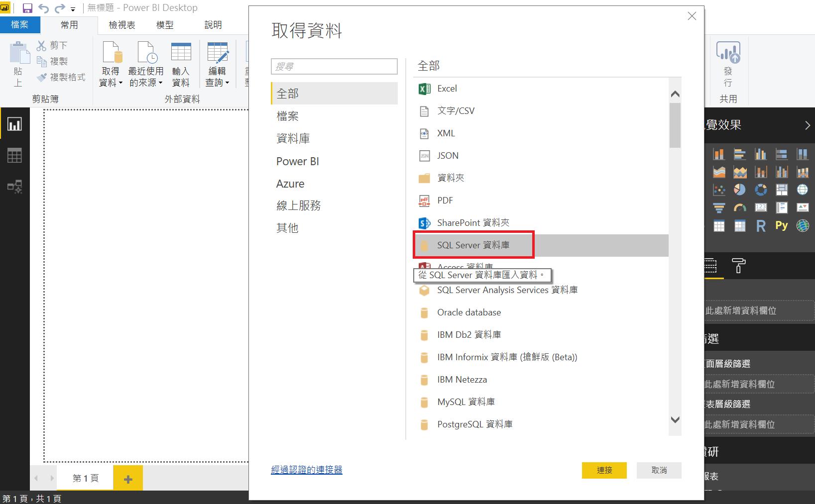Select the 線上服務 (Online Services) category
Screen dimensions: 815x504
[334, 205]
